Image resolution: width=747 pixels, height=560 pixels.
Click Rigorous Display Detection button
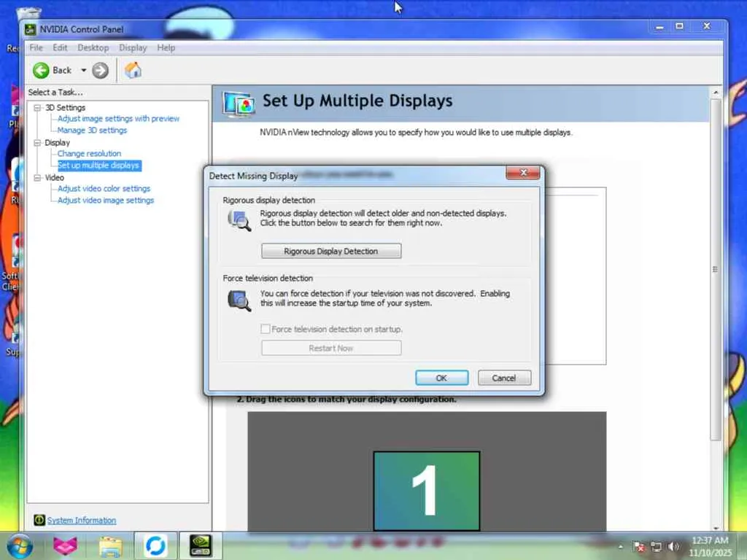[331, 251]
